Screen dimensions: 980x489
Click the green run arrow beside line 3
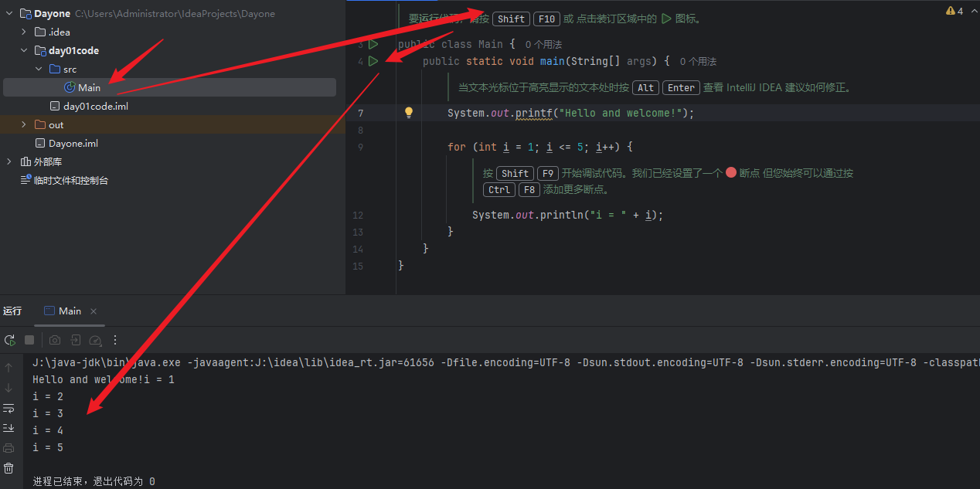[373, 44]
